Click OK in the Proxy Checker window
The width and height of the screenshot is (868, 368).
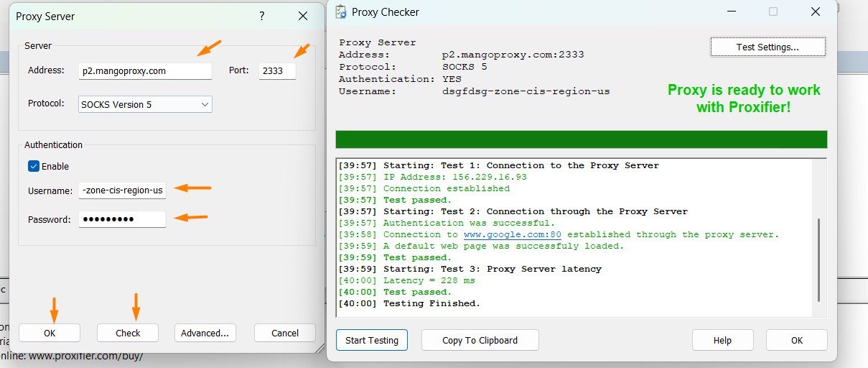coord(797,340)
